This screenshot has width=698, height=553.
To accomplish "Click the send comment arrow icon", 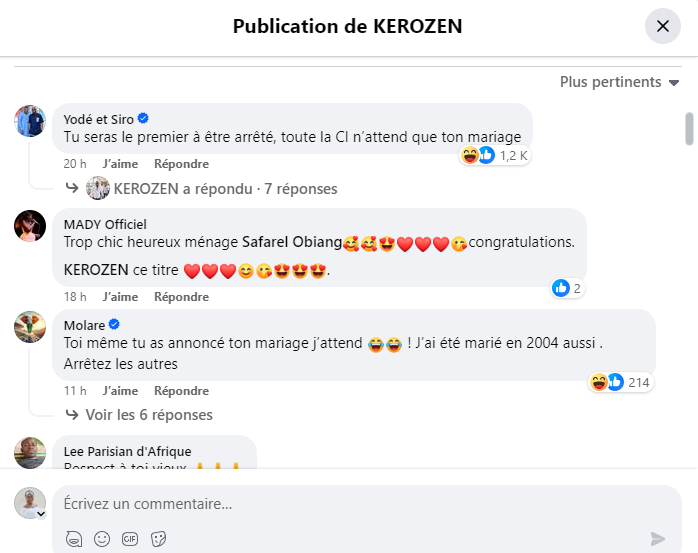I will point(657,539).
